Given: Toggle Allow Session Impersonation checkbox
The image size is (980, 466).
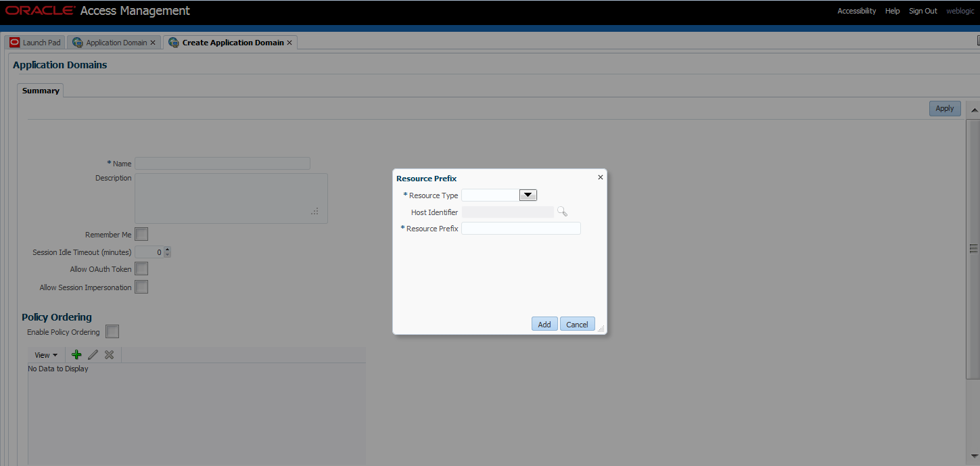Looking at the screenshot, I should 141,287.
